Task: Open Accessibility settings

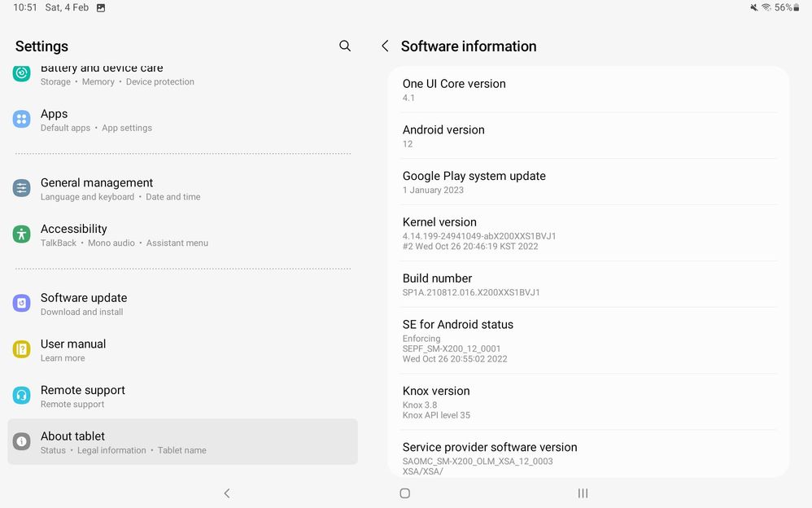Action: pos(182,234)
